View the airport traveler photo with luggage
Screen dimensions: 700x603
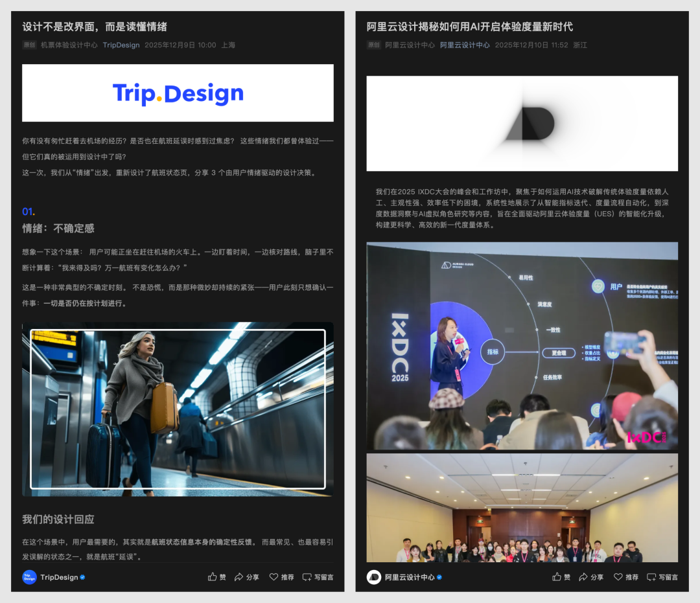(x=178, y=409)
